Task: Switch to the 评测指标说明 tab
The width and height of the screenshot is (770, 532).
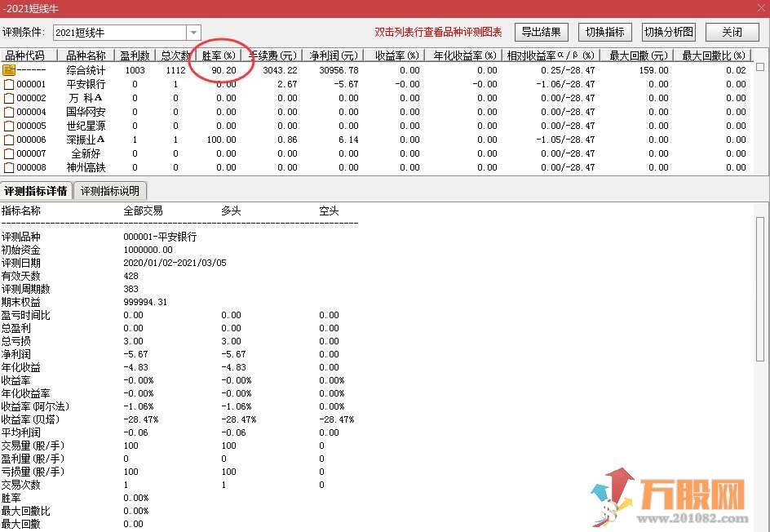Action: click(110, 191)
